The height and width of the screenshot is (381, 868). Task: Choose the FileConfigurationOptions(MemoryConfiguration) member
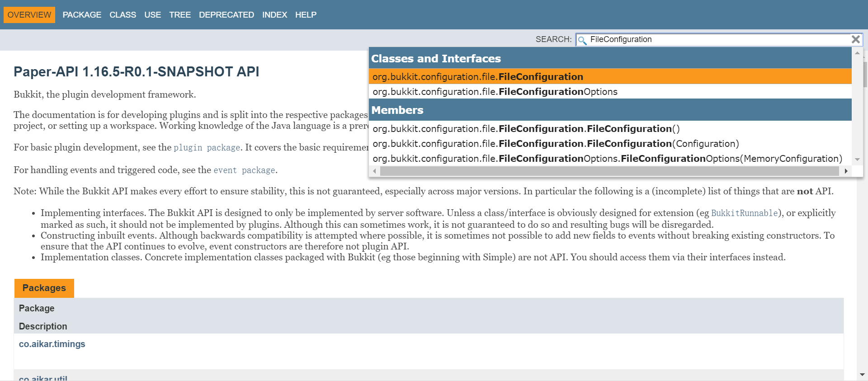pos(610,159)
